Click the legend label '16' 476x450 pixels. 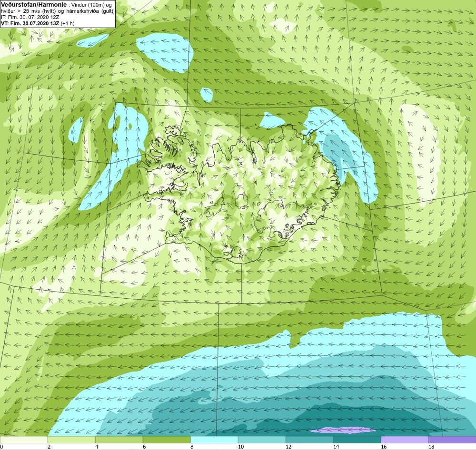[x=384, y=447]
